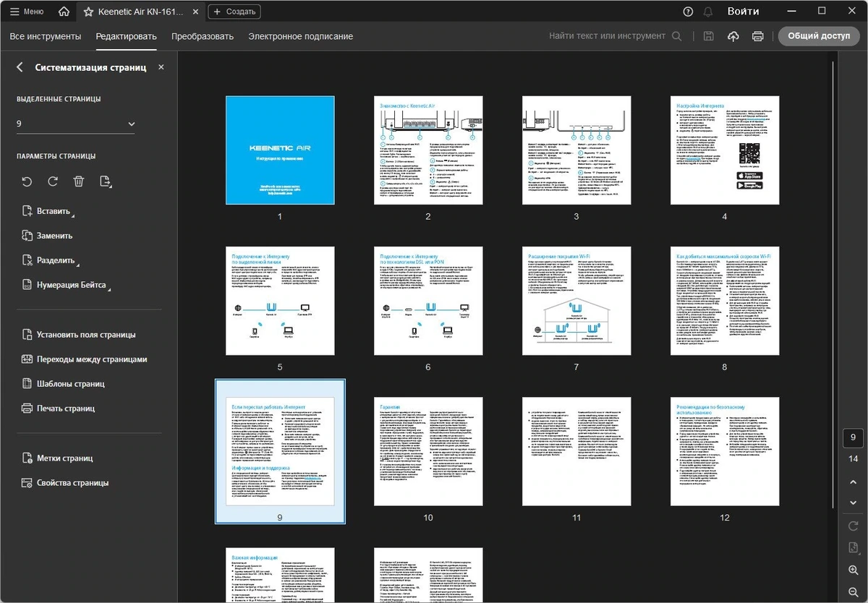Viewport: 868px width, 603px height.
Task: Click the save file icon
Action: pos(709,36)
